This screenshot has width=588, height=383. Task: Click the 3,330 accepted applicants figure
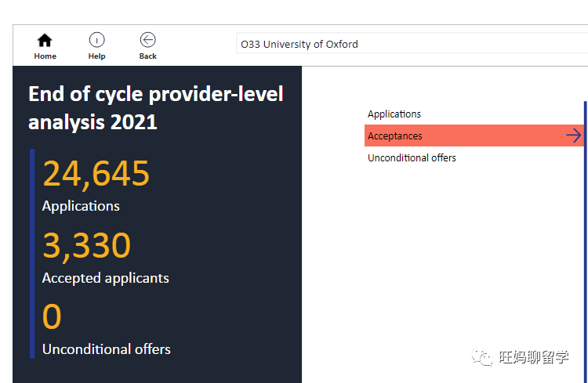(86, 246)
